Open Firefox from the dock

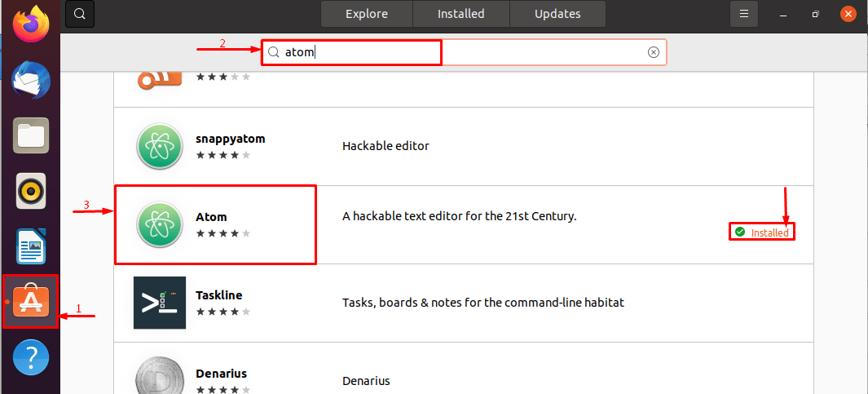(31, 24)
